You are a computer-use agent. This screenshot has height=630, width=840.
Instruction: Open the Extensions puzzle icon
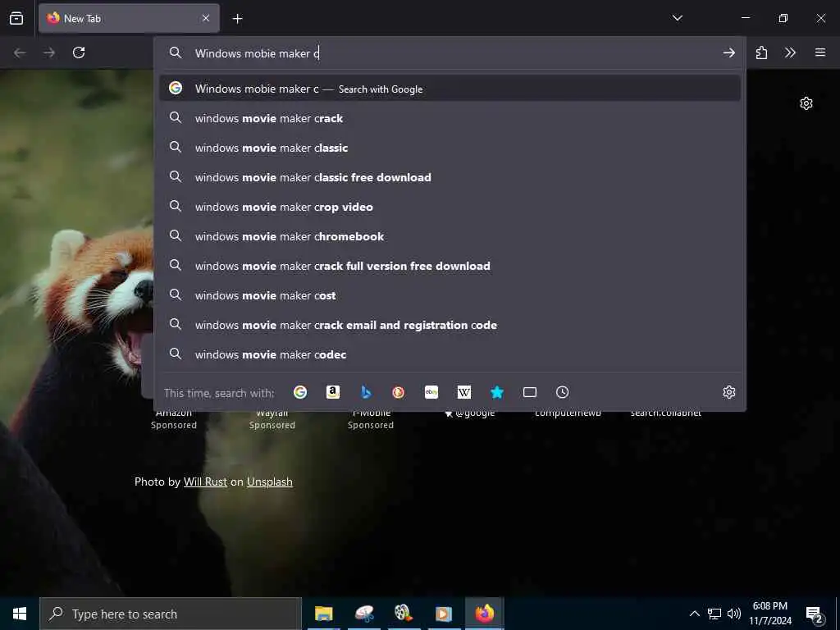pos(761,52)
